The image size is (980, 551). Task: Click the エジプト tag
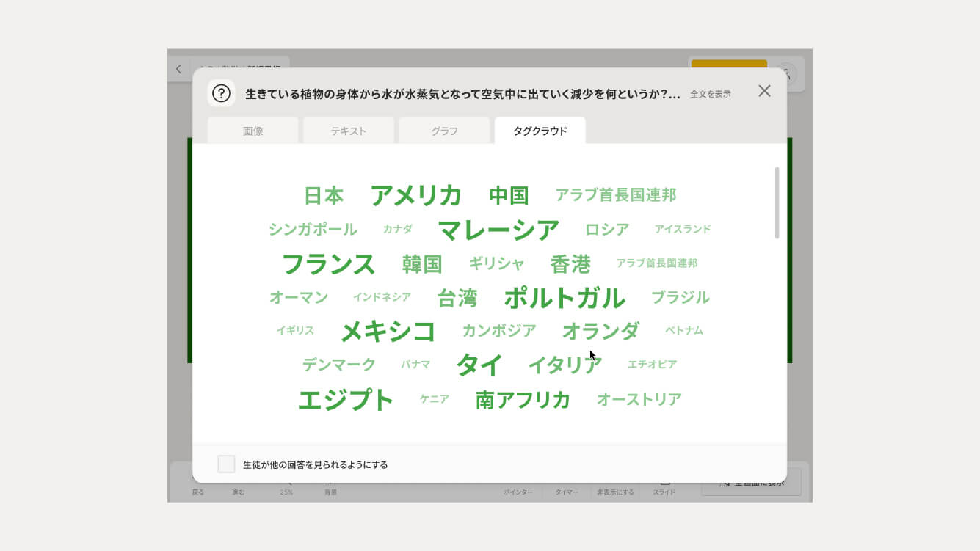[345, 401]
